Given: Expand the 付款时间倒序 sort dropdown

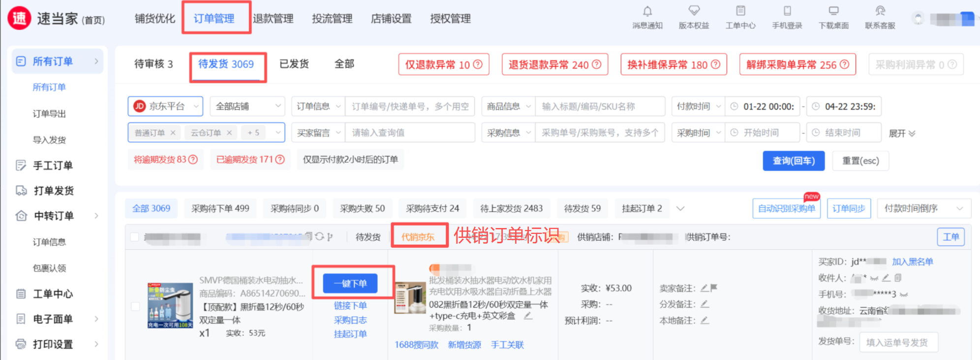Looking at the screenshot, I should [923, 208].
